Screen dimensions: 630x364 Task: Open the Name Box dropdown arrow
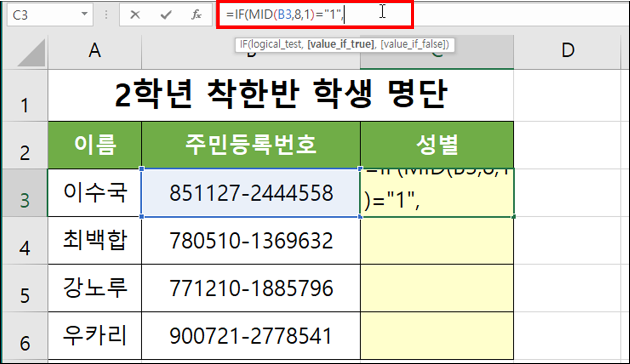pos(84,14)
